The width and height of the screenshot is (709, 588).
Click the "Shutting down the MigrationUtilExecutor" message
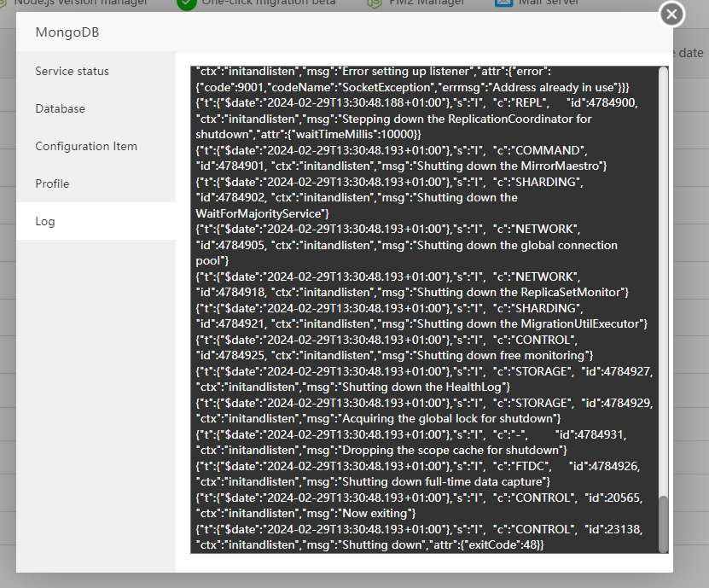(528, 323)
